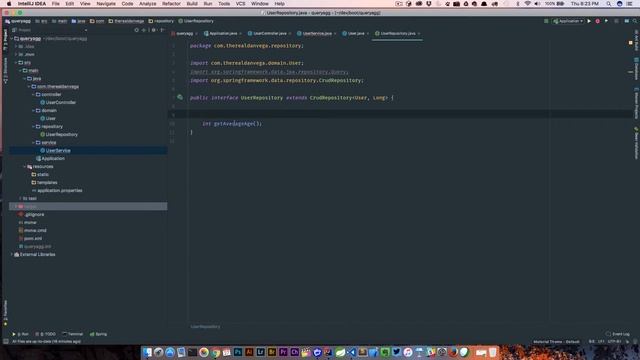The height and width of the screenshot is (360, 640).
Task: Open Project Structure icon in the top toolbar
Action: coord(627,21)
